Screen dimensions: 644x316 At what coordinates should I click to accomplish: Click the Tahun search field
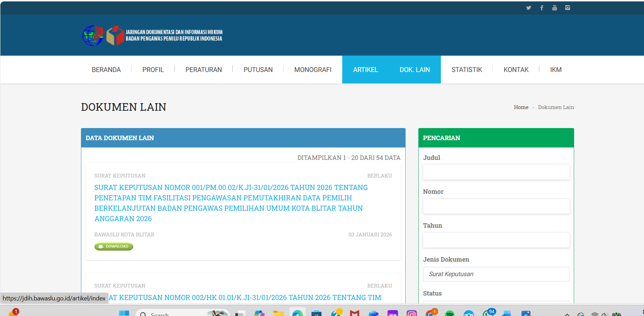(496, 240)
